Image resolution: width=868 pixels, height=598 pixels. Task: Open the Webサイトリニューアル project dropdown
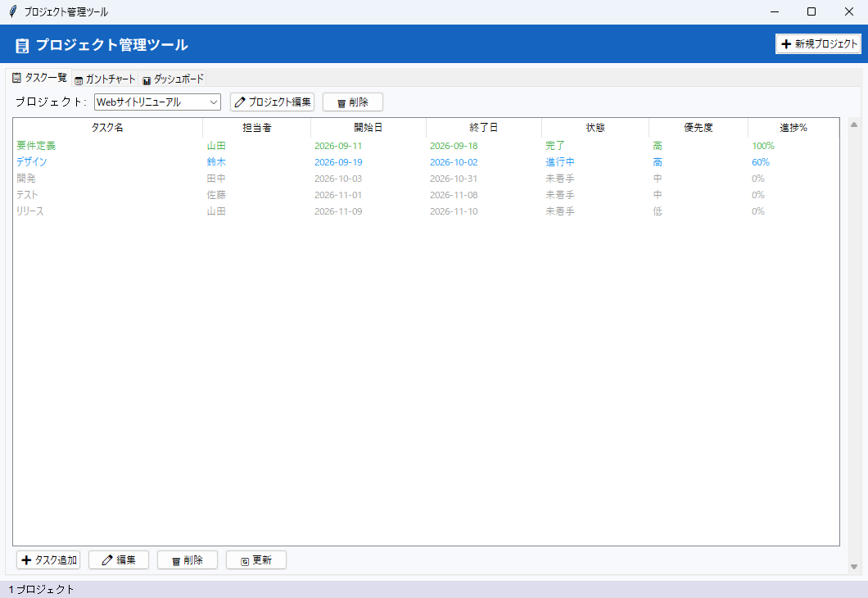click(157, 102)
